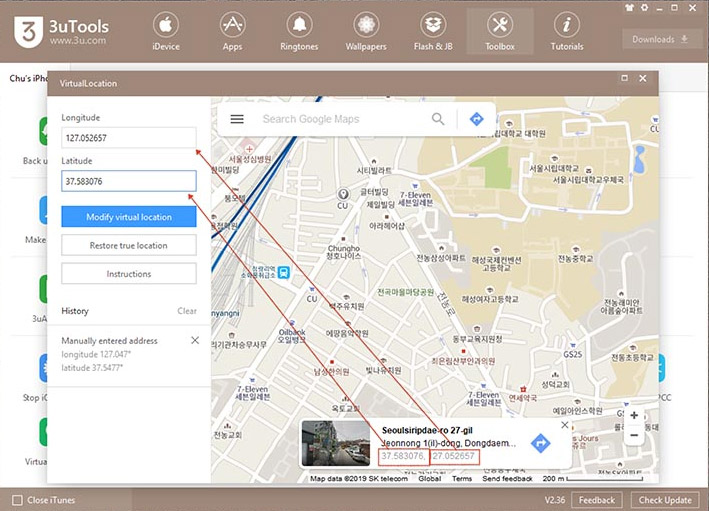Click the Feedback button

pos(597,500)
